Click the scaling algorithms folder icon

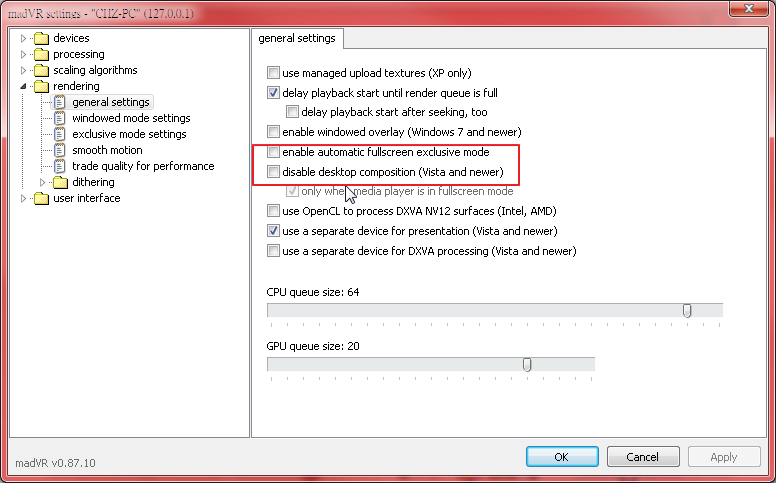(x=41, y=70)
